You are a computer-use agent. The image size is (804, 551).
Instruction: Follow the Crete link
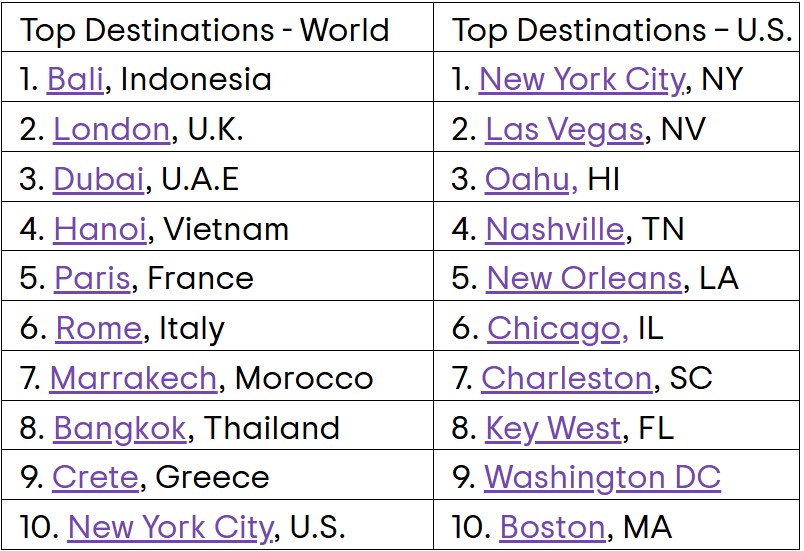[95, 478]
